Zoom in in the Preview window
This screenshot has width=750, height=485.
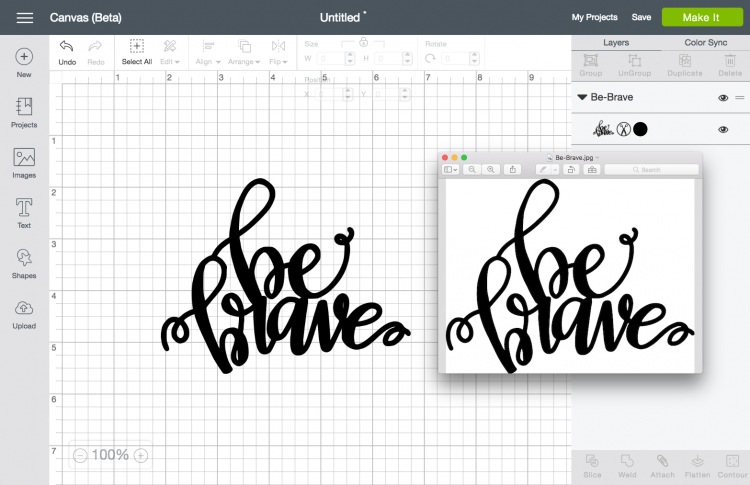pyautogui.click(x=490, y=169)
